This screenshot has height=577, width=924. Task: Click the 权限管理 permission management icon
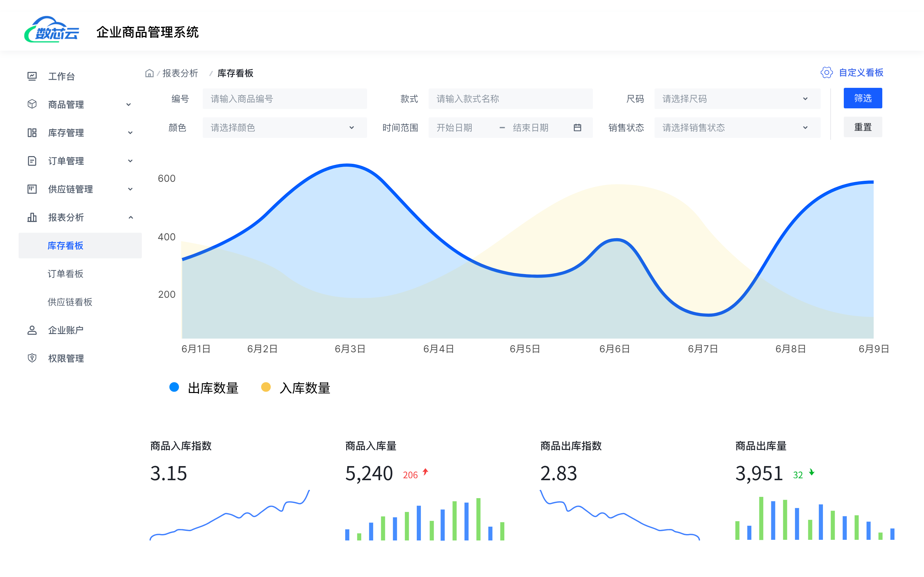32,358
